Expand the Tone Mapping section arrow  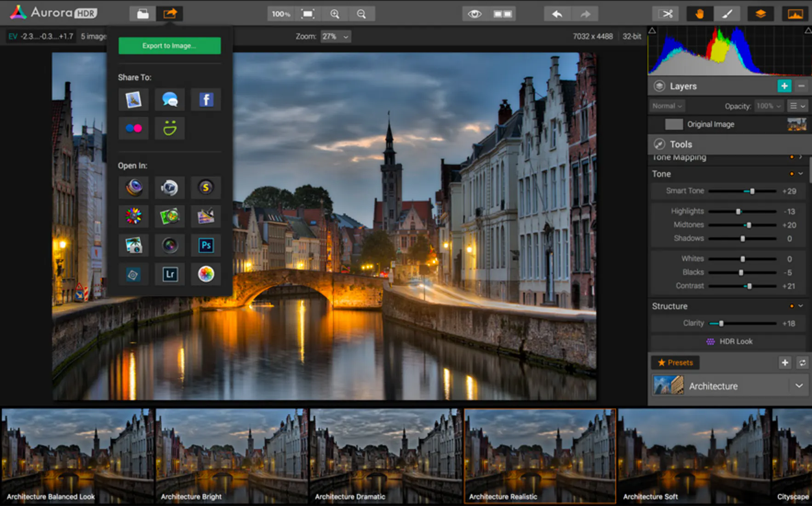(x=801, y=157)
